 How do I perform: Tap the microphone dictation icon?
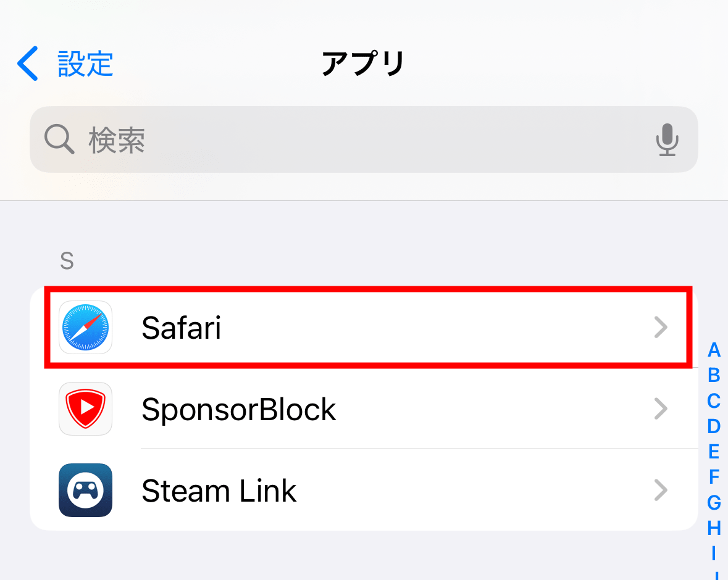tap(667, 139)
